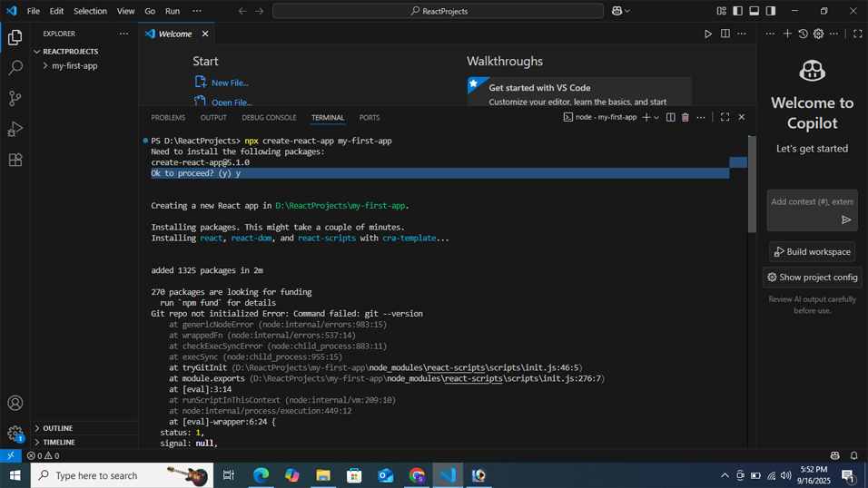Click the ReactProjects command center search
This screenshot has width=868, height=488.
[x=438, y=11]
